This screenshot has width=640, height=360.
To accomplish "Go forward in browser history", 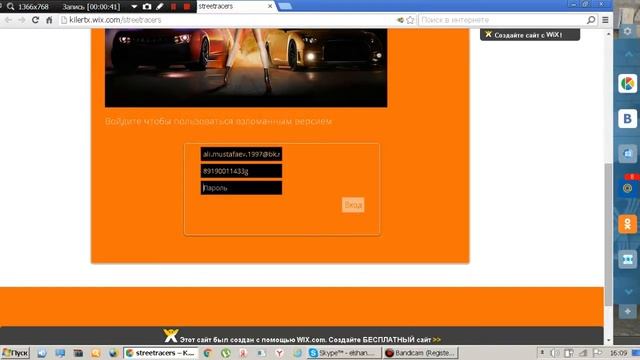I will pos(22,20).
